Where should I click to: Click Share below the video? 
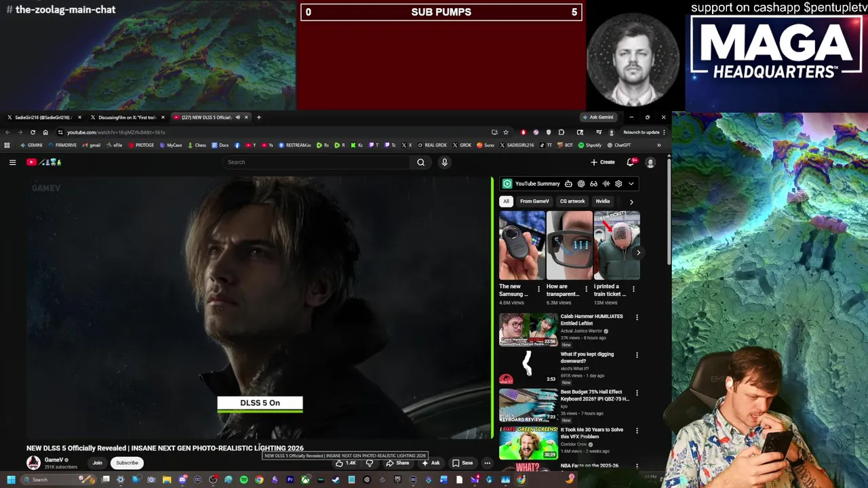(x=397, y=463)
